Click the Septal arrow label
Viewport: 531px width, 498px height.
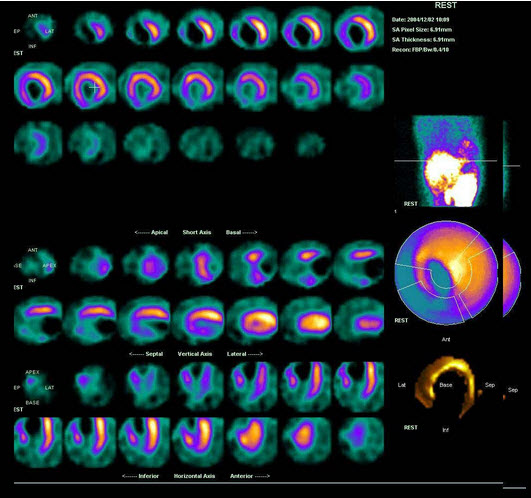[x=146, y=354]
